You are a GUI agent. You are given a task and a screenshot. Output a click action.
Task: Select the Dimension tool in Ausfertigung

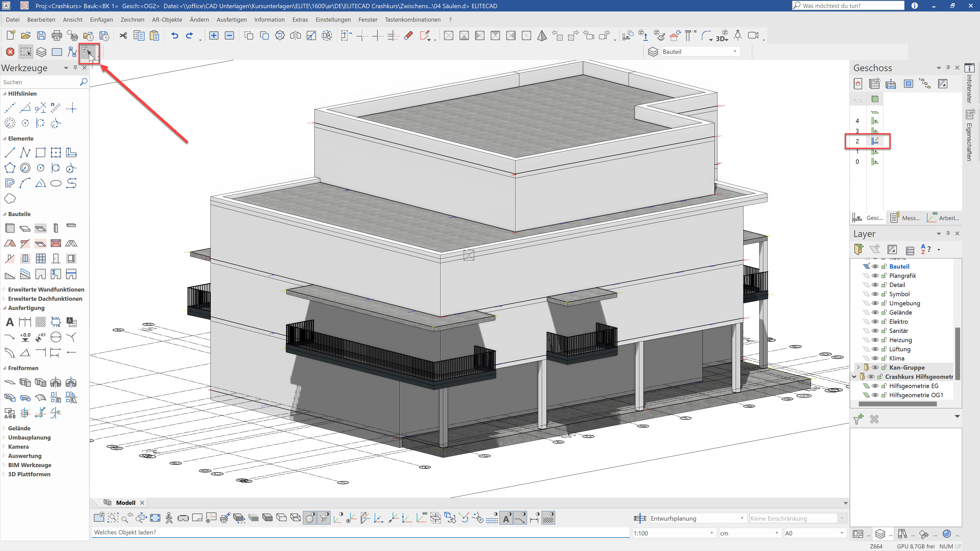point(25,322)
